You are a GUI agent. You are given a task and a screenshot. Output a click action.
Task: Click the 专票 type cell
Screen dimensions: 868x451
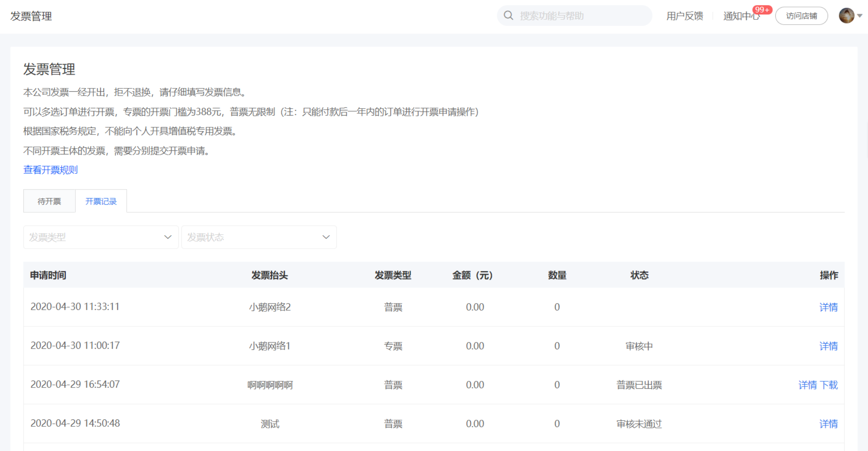point(393,346)
